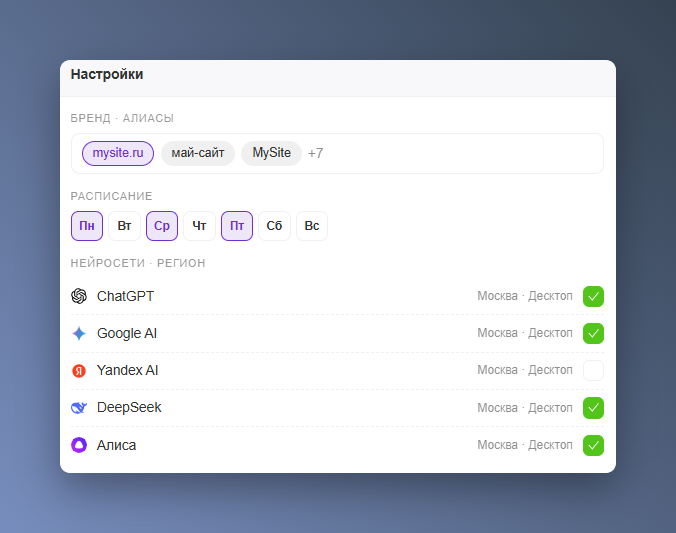Select the mysite.ru brand chip
Image resolution: width=676 pixels, height=533 pixels.
point(118,153)
